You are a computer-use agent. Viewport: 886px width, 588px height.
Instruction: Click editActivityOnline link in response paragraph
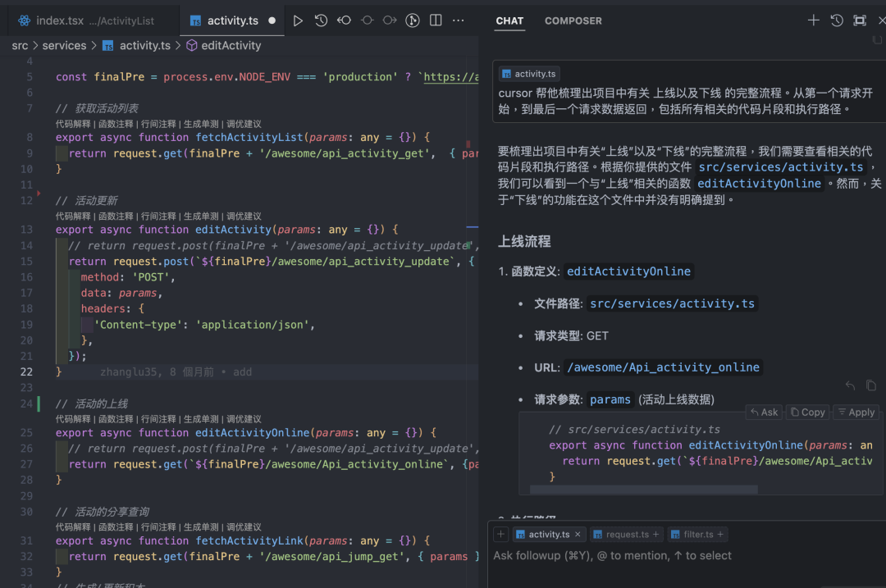759,184
